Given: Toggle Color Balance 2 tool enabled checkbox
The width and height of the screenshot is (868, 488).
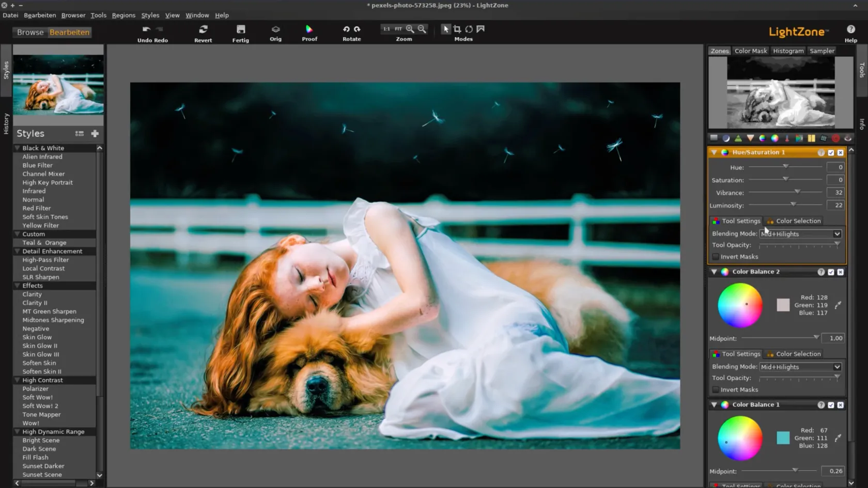Looking at the screenshot, I should click(x=831, y=272).
